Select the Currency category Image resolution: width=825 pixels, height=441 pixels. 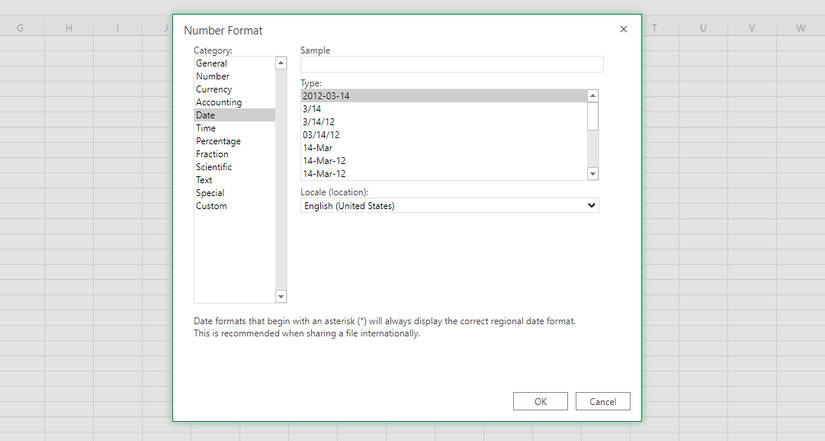pos(214,89)
